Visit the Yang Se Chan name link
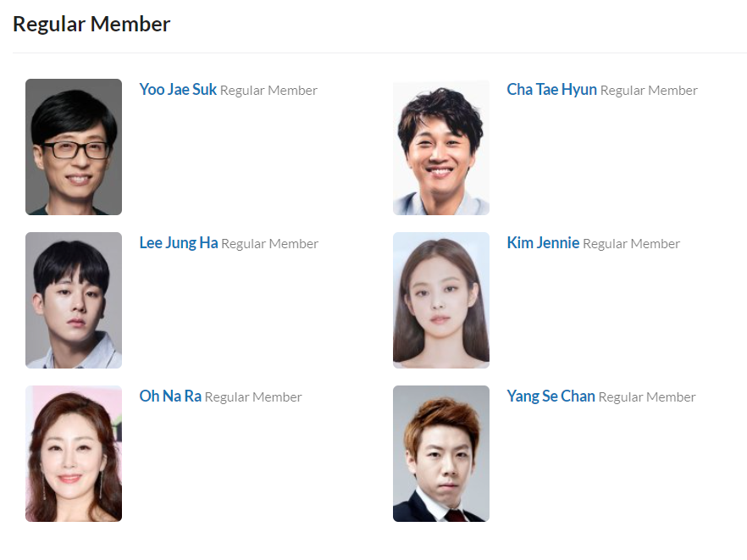 (x=551, y=396)
